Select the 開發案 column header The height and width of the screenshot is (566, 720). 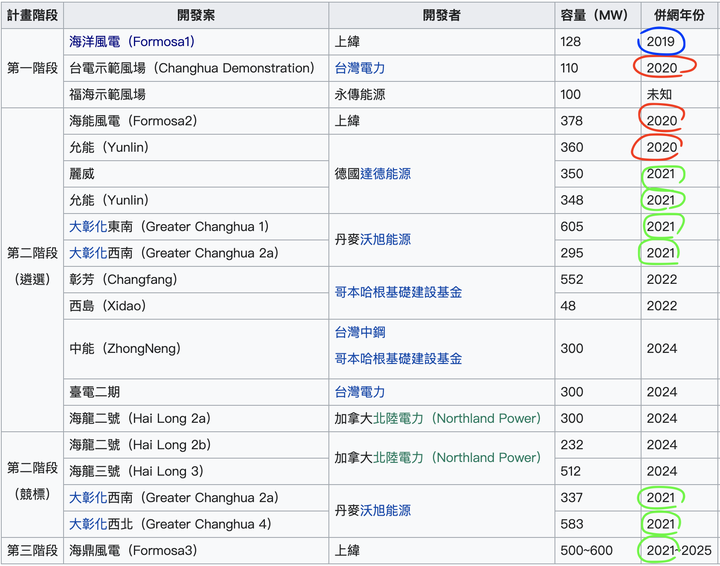[x=196, y=15]
